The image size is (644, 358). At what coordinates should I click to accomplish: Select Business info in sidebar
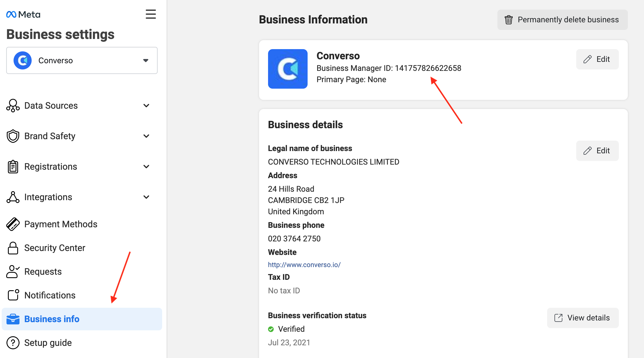click(x=82, y=319)
